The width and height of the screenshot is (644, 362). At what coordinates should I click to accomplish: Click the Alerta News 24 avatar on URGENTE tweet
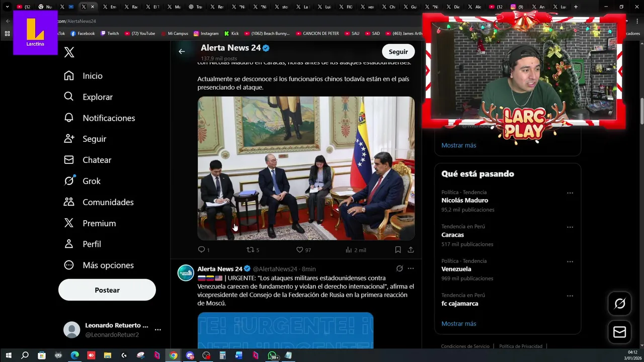pyautogui.click(x=186, y=273)
